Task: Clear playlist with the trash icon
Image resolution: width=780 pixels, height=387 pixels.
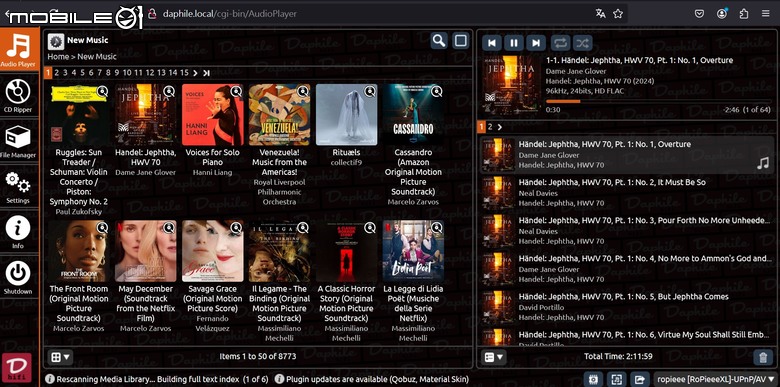Action: 763,357
